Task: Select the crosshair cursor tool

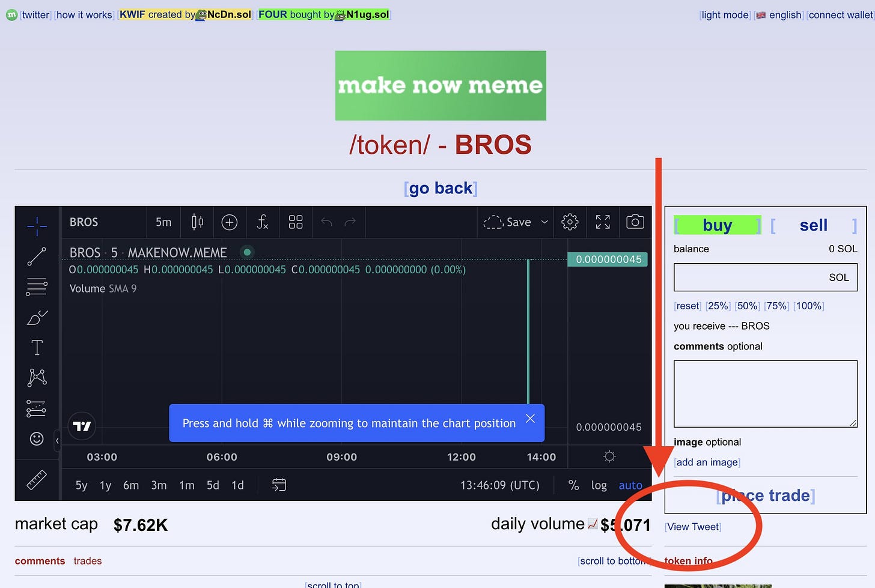Action: [37, 226]
